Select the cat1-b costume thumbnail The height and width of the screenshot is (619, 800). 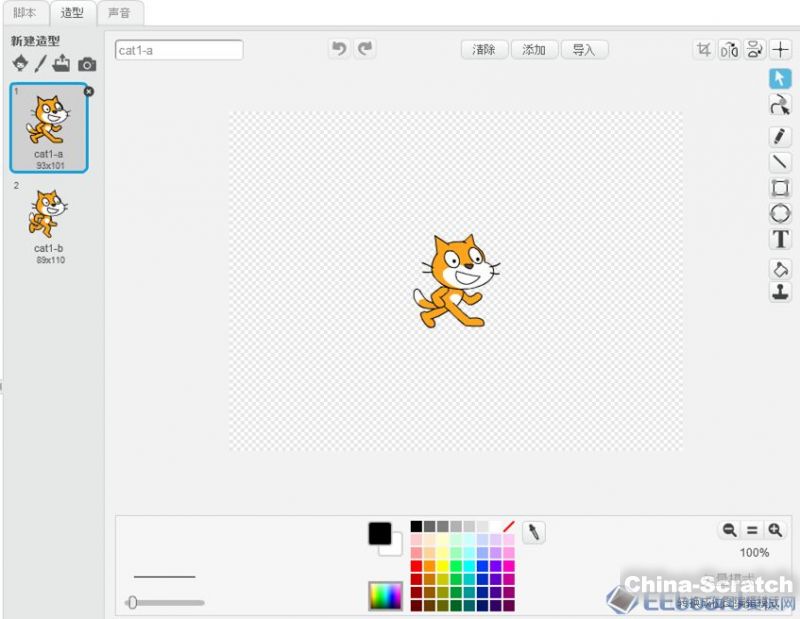pos(48,222)
